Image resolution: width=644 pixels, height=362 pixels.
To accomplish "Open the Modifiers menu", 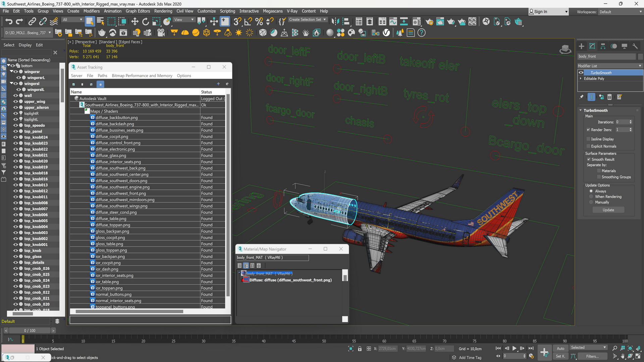I will [91, 11].
